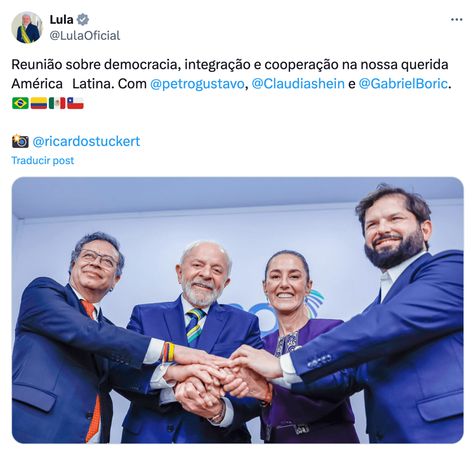The width and height of the screenshot is (476, 451).
Task: Visit photographer @ricardostuckert's profile
Action: 86,141
